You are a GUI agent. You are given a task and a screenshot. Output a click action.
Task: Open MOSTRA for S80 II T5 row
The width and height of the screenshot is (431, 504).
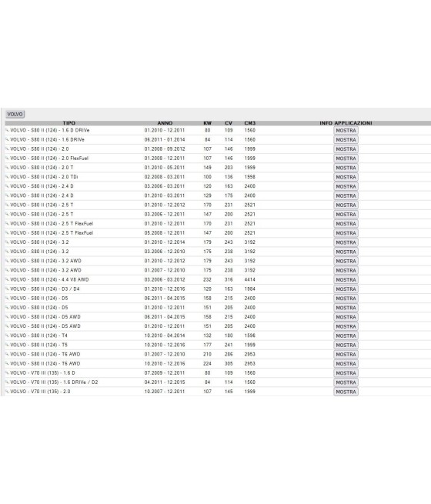(x=346, y=345)
